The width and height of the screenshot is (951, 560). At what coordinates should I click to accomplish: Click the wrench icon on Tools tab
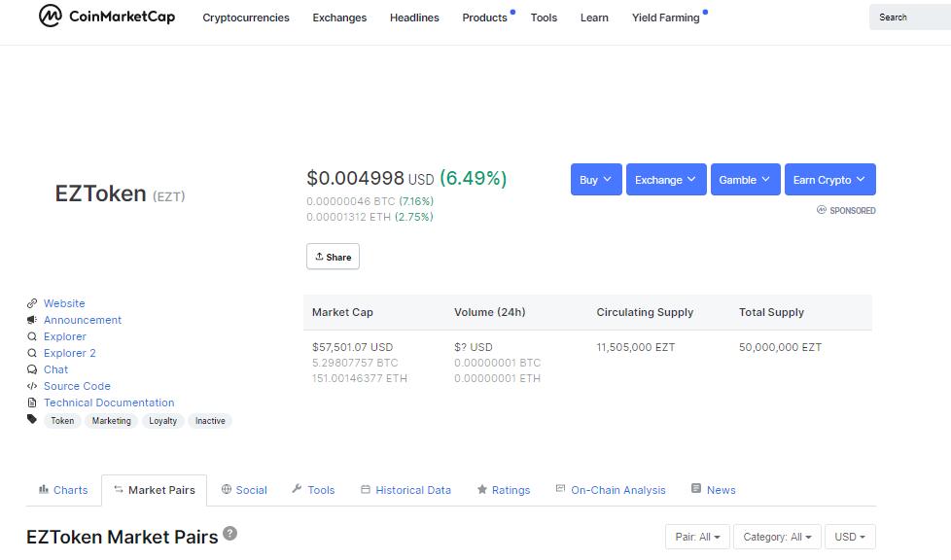pos(297,488)
